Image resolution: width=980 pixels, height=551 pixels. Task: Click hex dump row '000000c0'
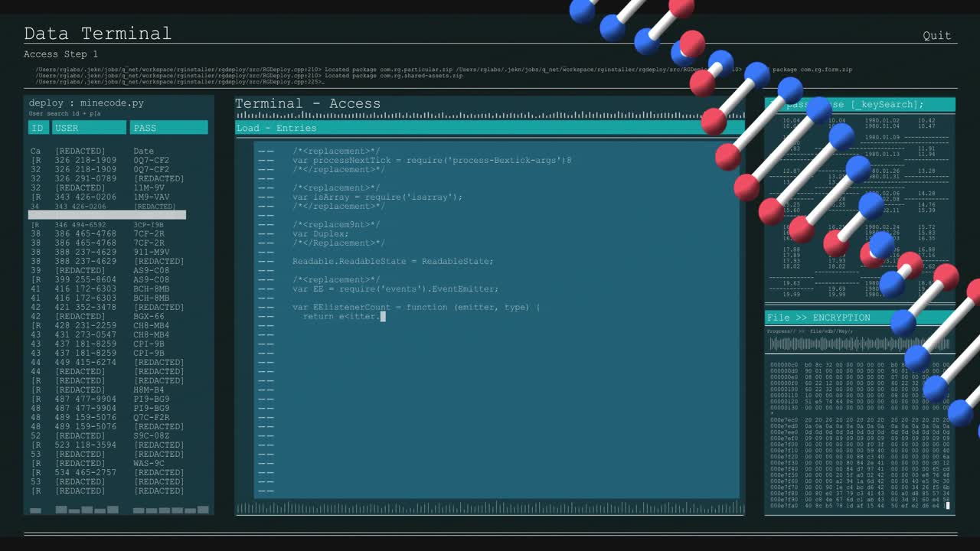pyautogui.click(x=860, y=365)
